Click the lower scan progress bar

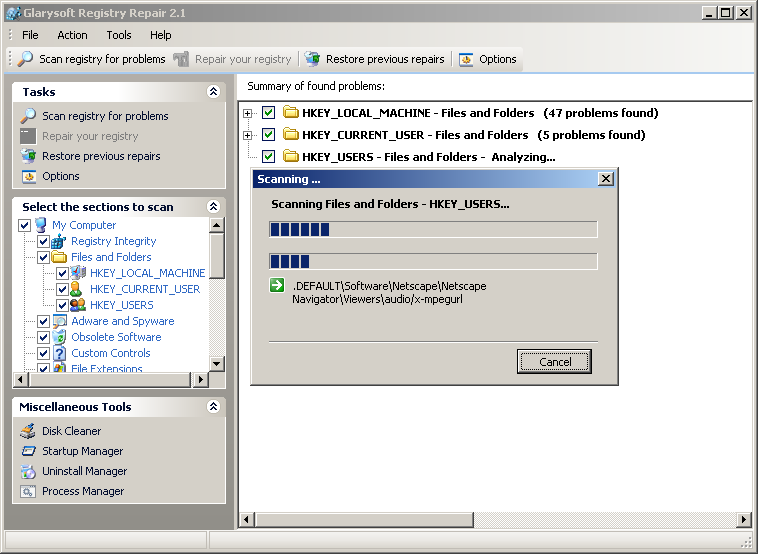433,261
